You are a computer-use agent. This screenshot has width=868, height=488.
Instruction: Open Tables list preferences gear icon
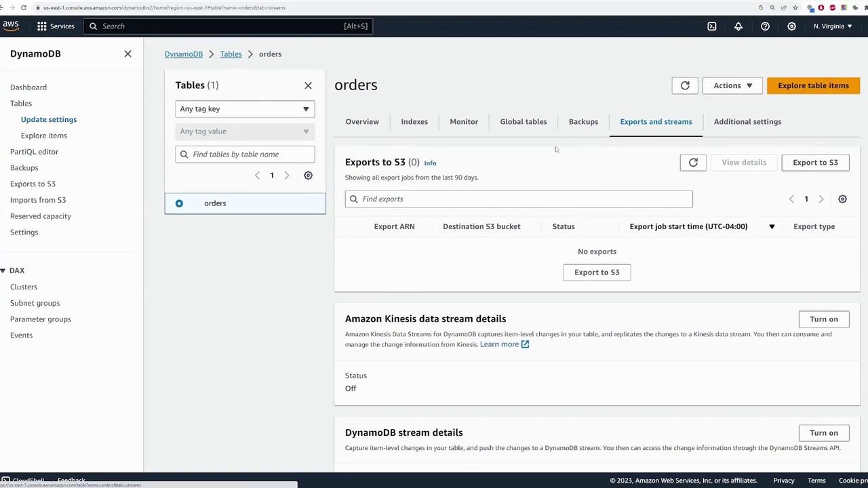coord(308,176)
